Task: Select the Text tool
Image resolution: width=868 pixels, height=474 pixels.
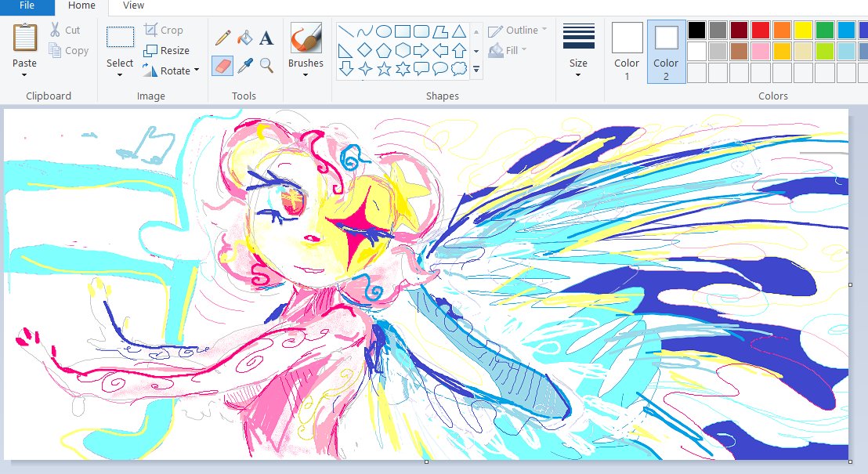Action: pyautogui.click(x=266, y=38)
